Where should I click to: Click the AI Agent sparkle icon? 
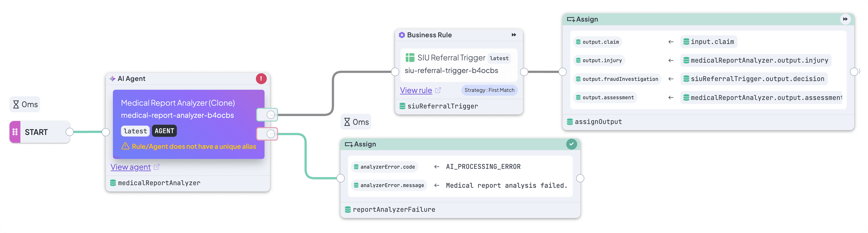(112, 79)
